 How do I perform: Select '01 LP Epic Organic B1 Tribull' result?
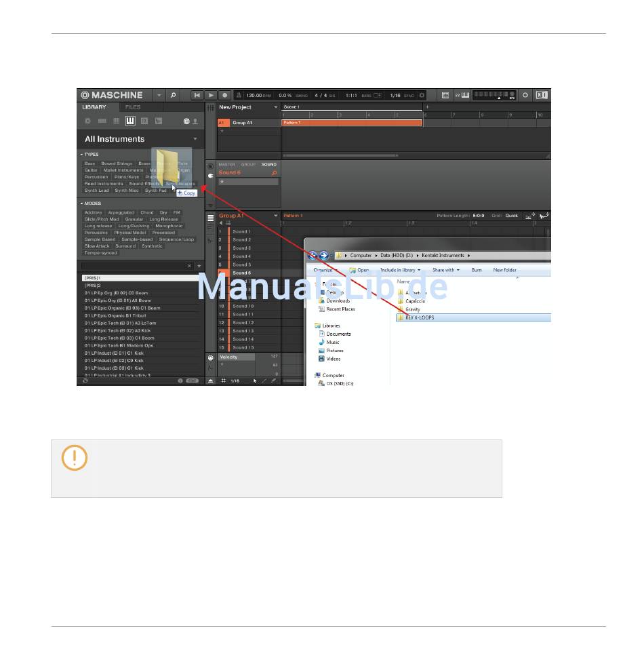click(115, 315)
